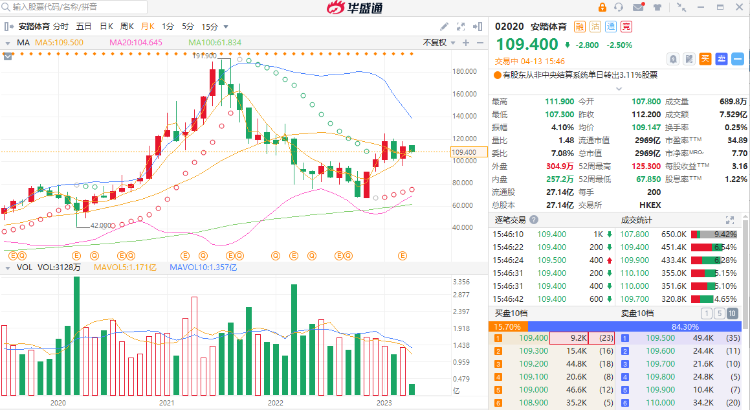Viewport: 750px width, 410px height.
Task: Switch to 分时 intraday chart
Action: point(61,27)
